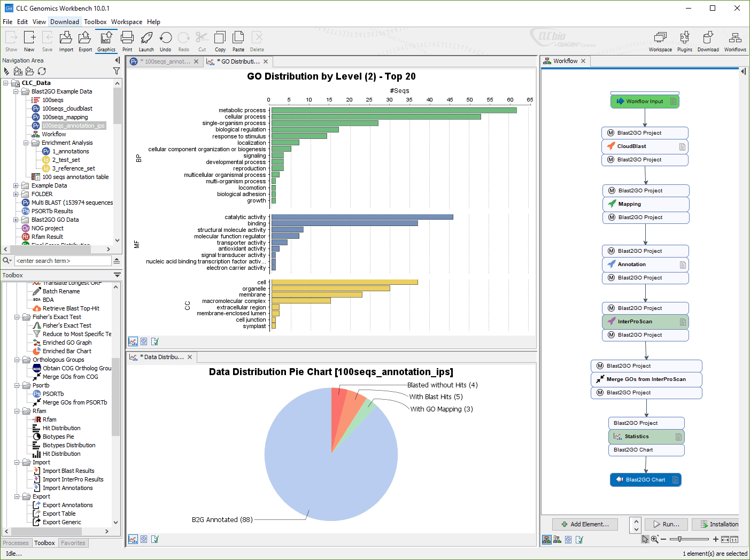Open the Graphics export tool
Viewport: 750px width, 560px height.
click(106, 41)
